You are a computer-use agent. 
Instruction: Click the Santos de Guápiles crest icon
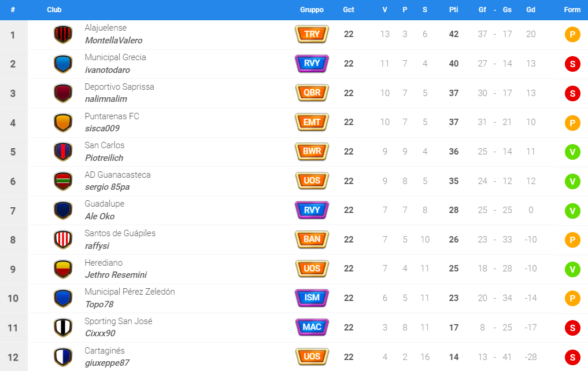(63, 240)
